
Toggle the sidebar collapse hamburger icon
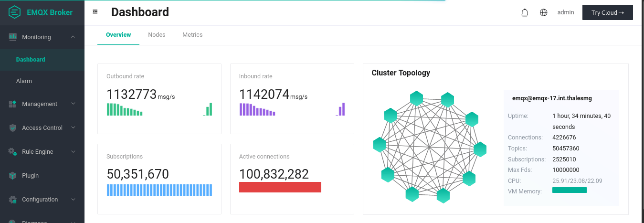click(x=95, y=12)
